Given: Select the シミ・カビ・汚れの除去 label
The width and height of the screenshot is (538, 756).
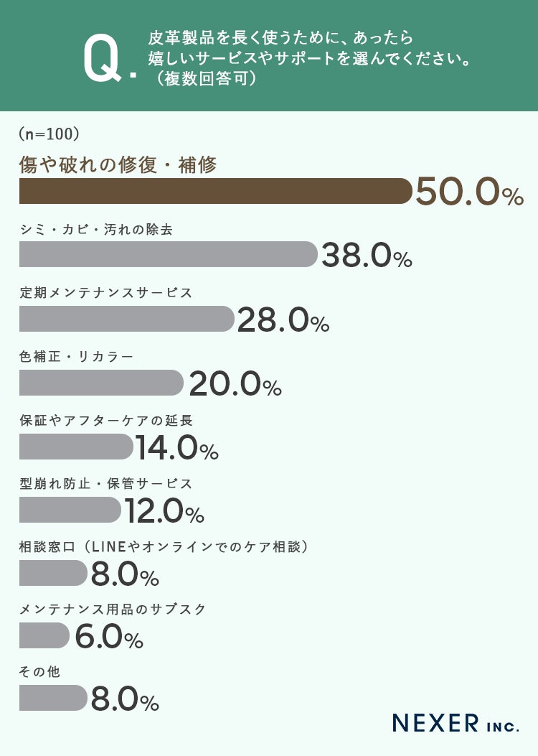Looking at the screenshot, I should (96, 229).
